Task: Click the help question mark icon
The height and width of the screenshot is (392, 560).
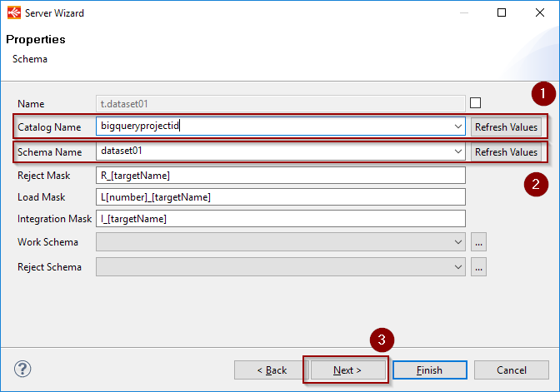Action: tap(22, 369)
